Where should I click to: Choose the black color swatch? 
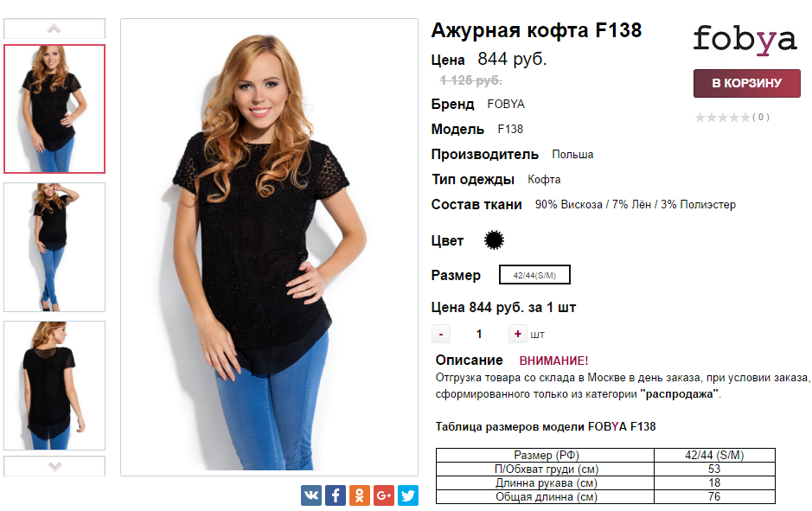pyautogui.click(x=494, y=240)
